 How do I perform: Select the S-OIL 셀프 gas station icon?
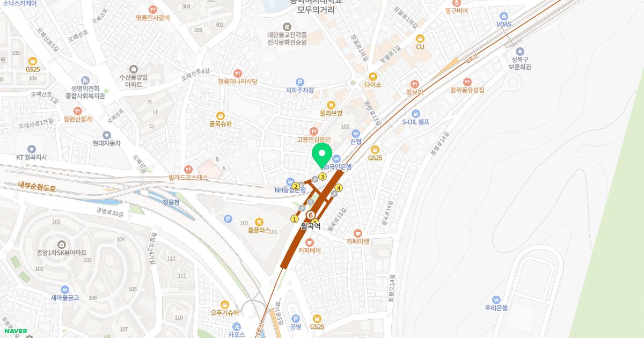coord(415,113)
